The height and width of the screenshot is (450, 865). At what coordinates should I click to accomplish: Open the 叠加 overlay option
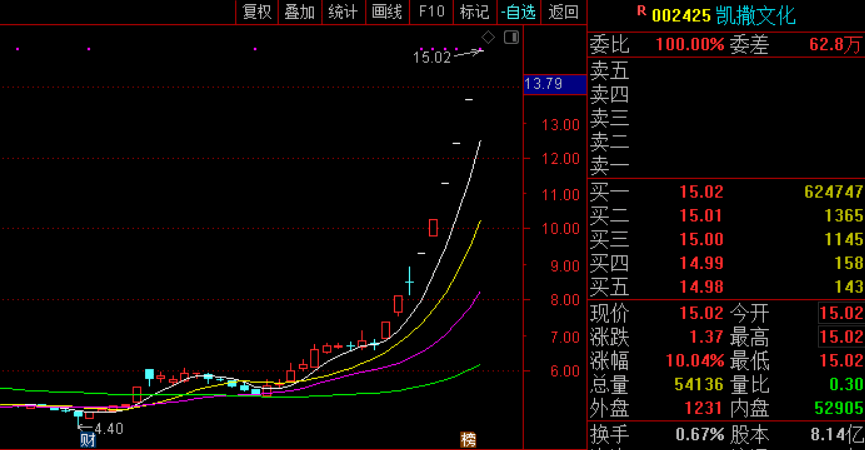click(x=300, y=12)
